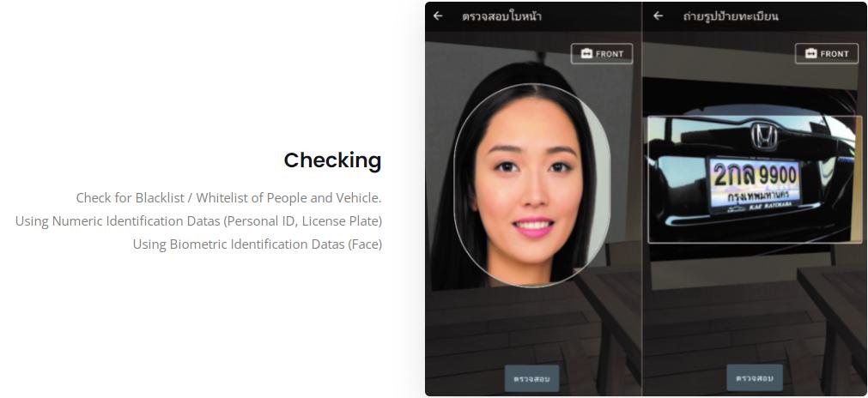
Task: Click the Biometric Identification Datas (Face) line
Action: [x=258, y=244]
